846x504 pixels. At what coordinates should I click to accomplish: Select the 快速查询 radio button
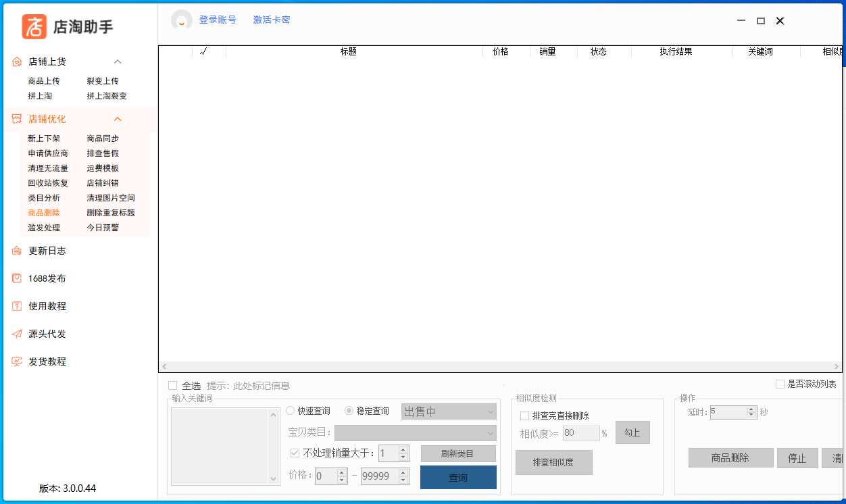[290, 411]
